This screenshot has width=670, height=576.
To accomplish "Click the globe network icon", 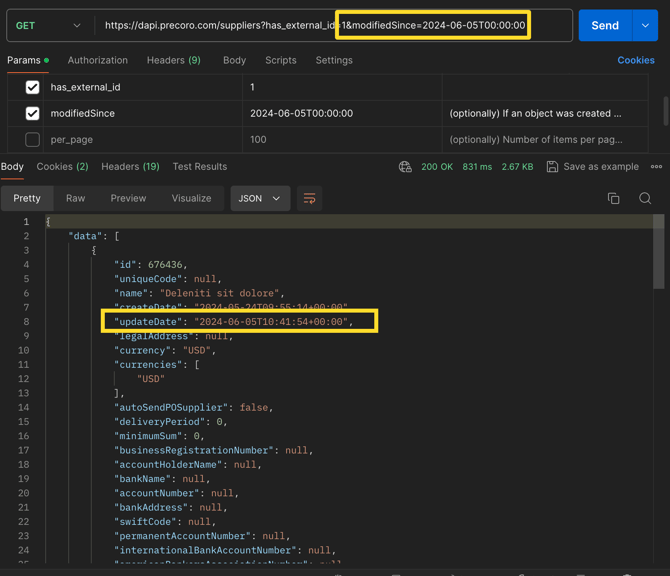I will [x=405, y=167].
